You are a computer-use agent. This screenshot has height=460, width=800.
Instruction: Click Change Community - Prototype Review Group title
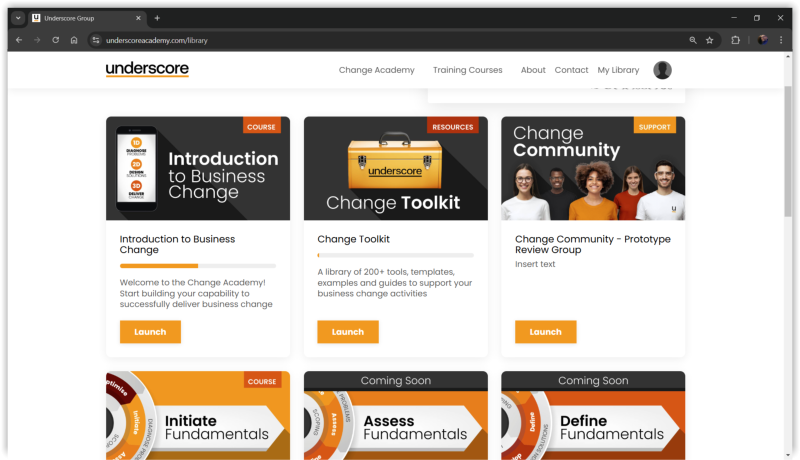(x=592, y=244)
